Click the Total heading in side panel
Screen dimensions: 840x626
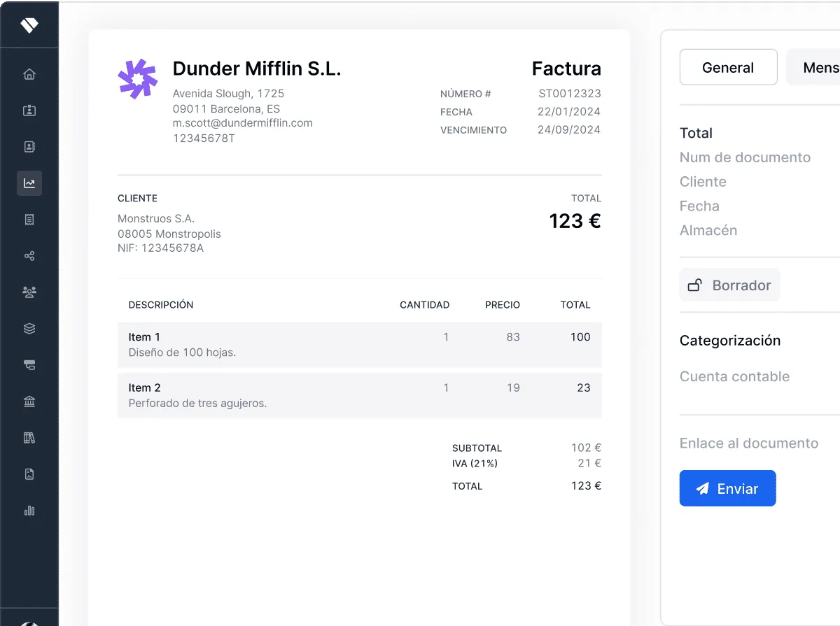point(696,133)
